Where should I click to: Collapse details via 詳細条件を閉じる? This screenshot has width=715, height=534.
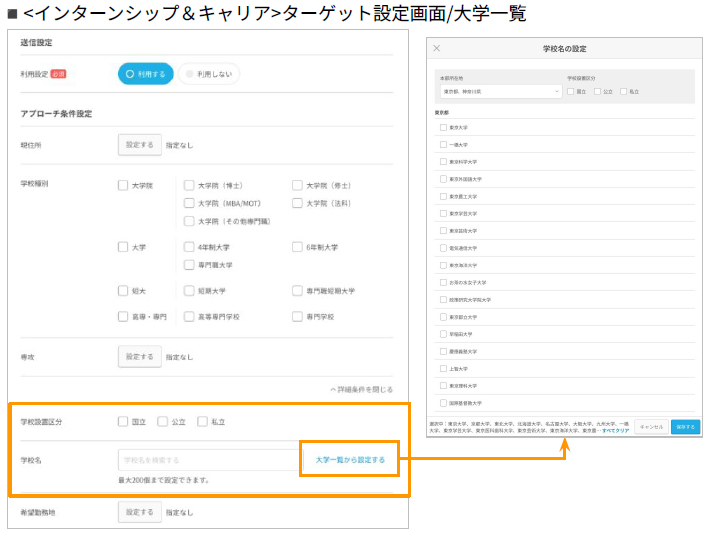361,389
